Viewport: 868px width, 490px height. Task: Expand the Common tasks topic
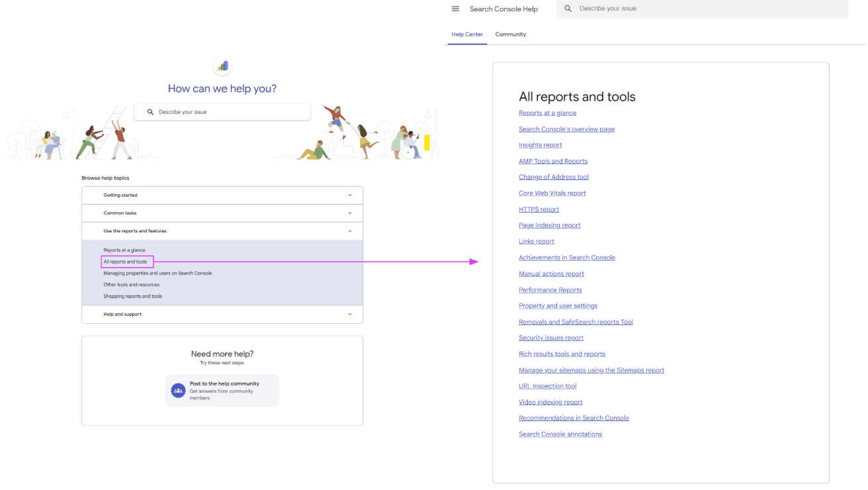(x=222, y=213)
